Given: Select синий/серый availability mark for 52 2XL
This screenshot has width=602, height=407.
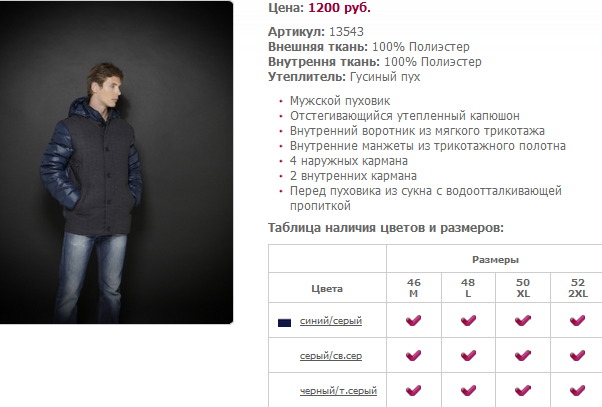Looking at the screenshot, I should [576, 321].
